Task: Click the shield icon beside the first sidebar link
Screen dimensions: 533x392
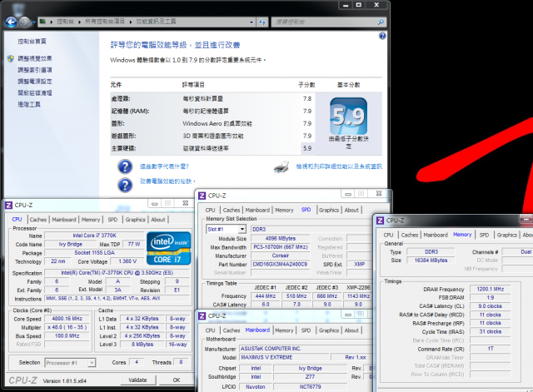Action: coord(11,59)
